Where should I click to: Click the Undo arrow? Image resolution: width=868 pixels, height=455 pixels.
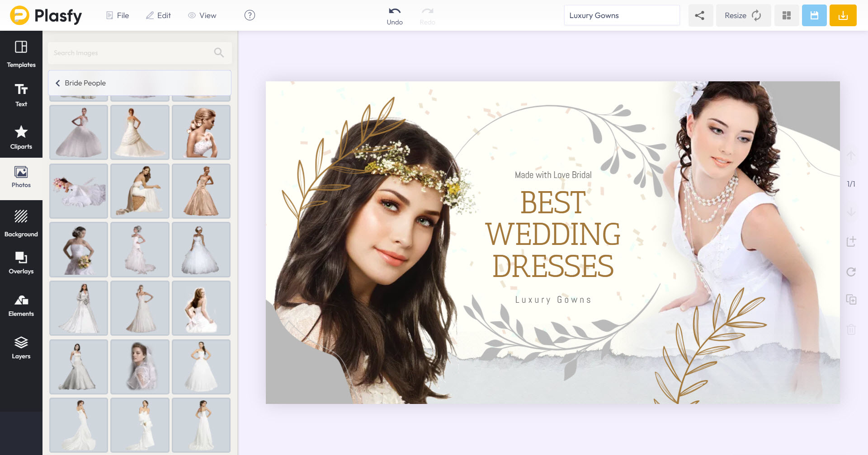click(395, 15)
